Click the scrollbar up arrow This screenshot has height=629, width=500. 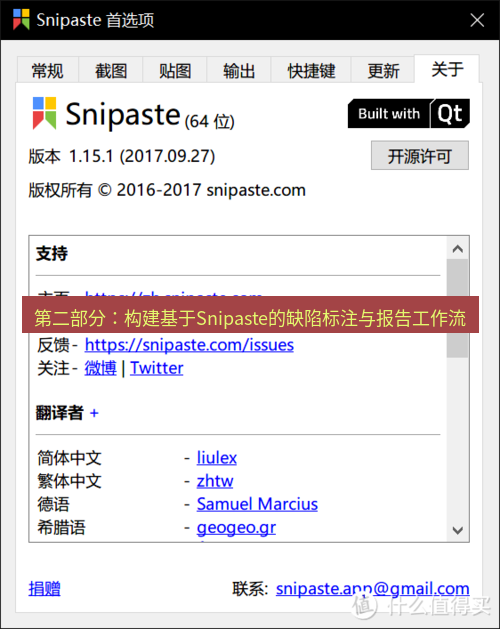click(x=457, y=249)
